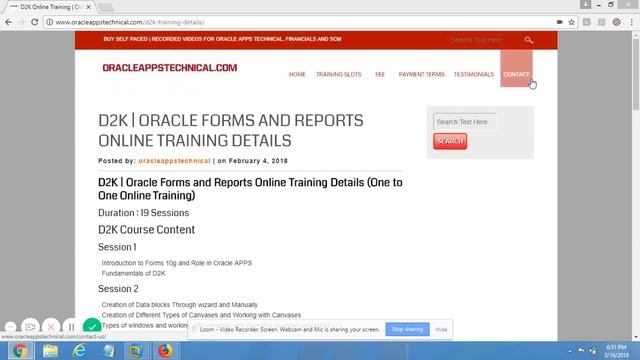Click search magnifier in red header

(x=529, y=40)
